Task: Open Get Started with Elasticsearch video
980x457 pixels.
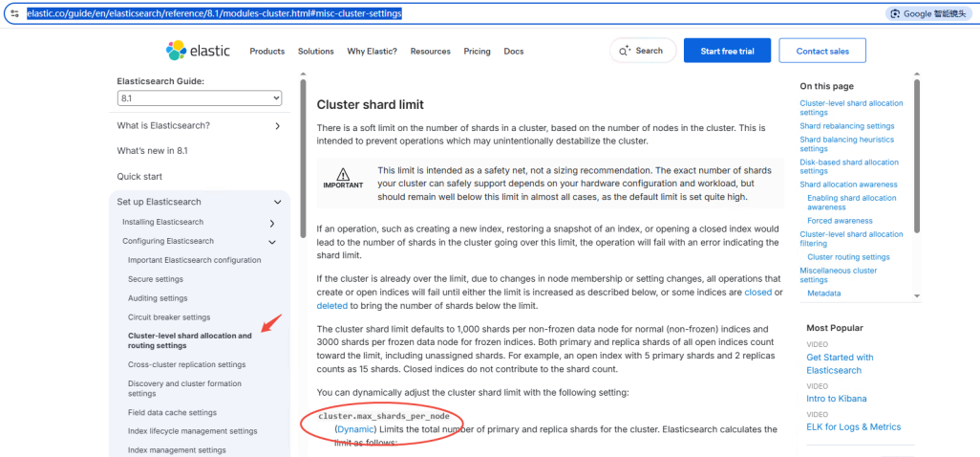Action: (840, 364)
